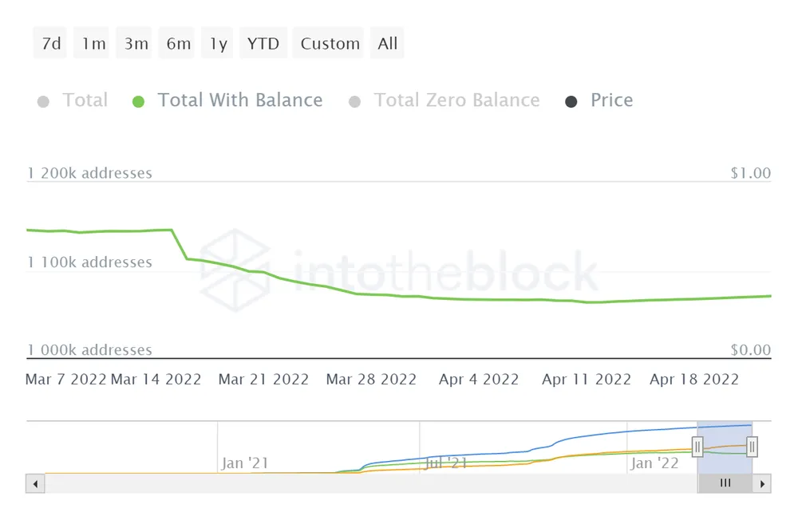Show the 1y time range
The width and height of the screenshot is (798, 532).
[219, 43]
